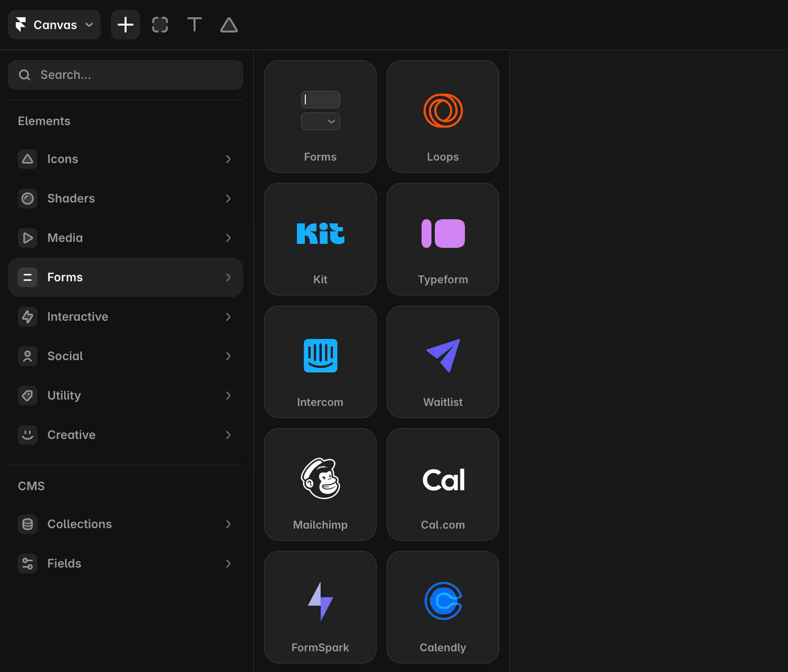This screenshot has width=788, height=672.
Task: Click the Utility tag icon
Action: tap(28, 396)
